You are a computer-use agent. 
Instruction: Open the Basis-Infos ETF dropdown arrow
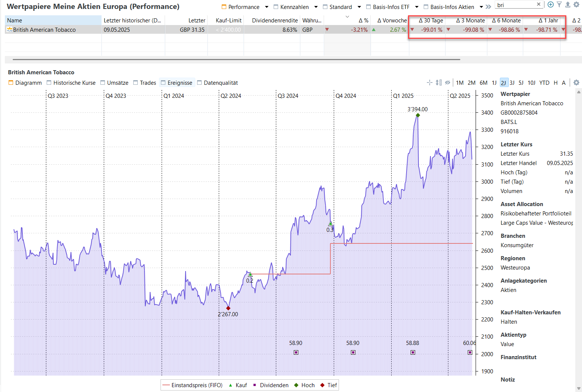417,7
